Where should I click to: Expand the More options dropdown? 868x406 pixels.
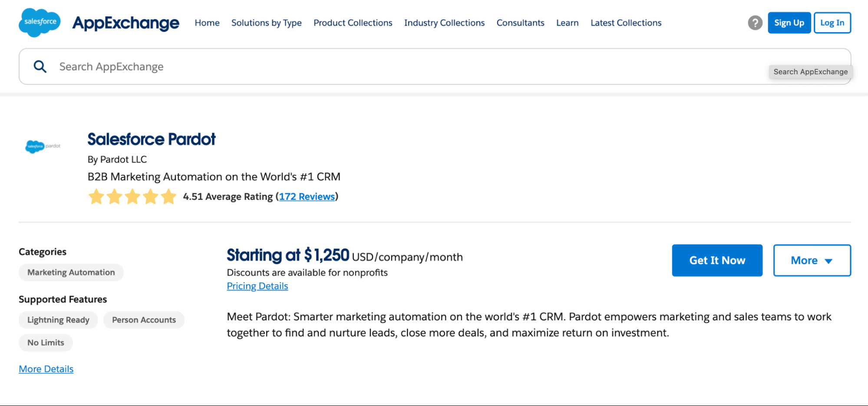point(812,260)
